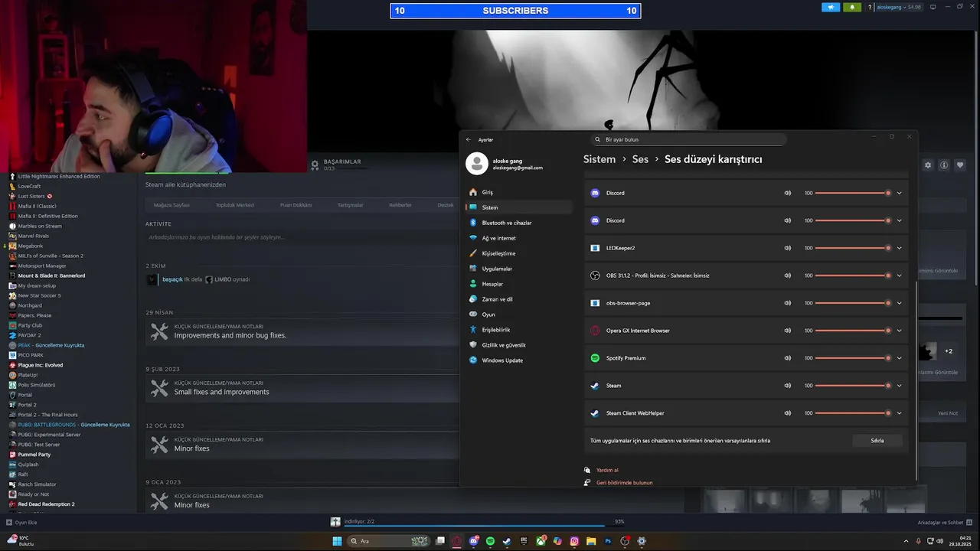Click the Sıfırla reset button
The image size is (980, 551).
point(877,441)
